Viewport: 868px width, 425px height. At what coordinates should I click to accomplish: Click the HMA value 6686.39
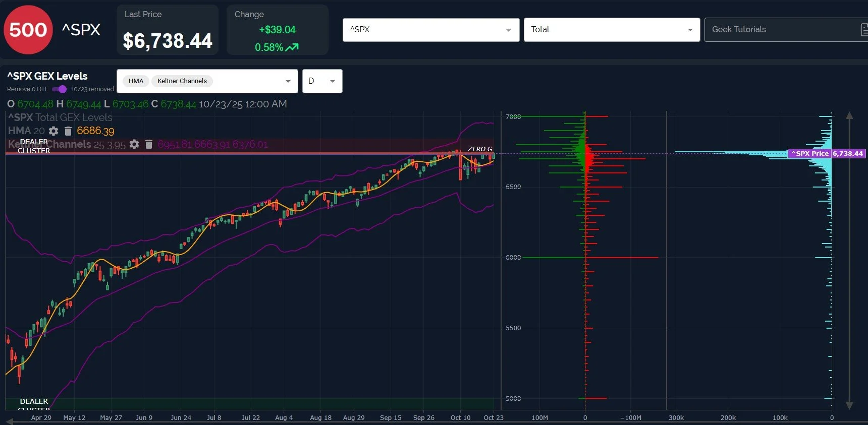click(x=95, y=131)
